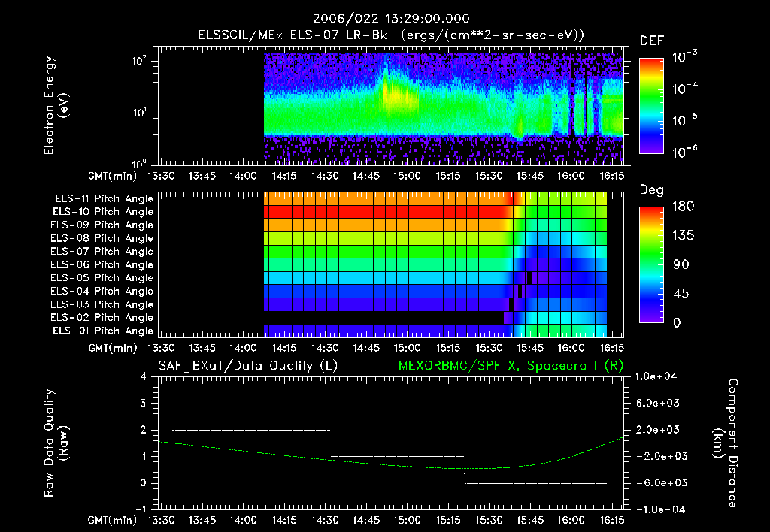
Task: Pick the DEF rainbow color scale bar
Action: click(x=651, y=105)
